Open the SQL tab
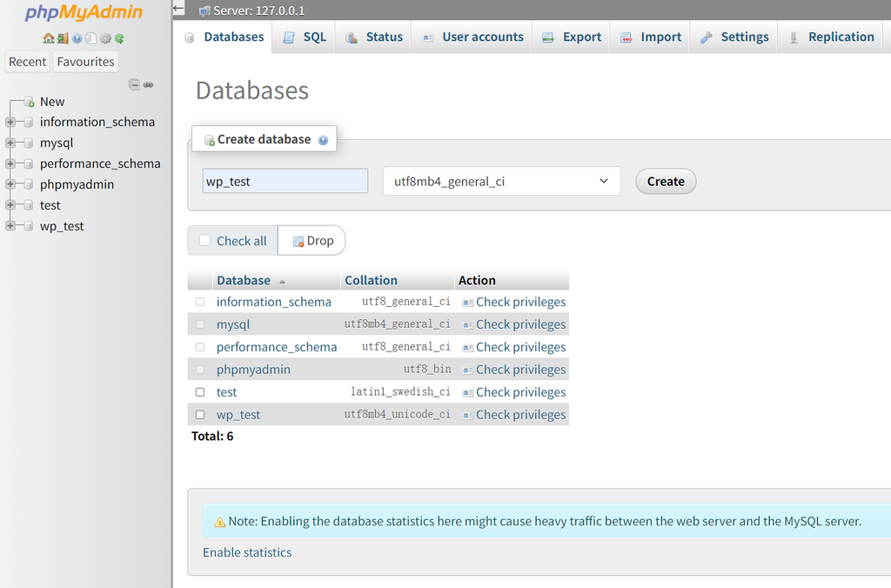891x588 pixels. [x=304, y=37]
